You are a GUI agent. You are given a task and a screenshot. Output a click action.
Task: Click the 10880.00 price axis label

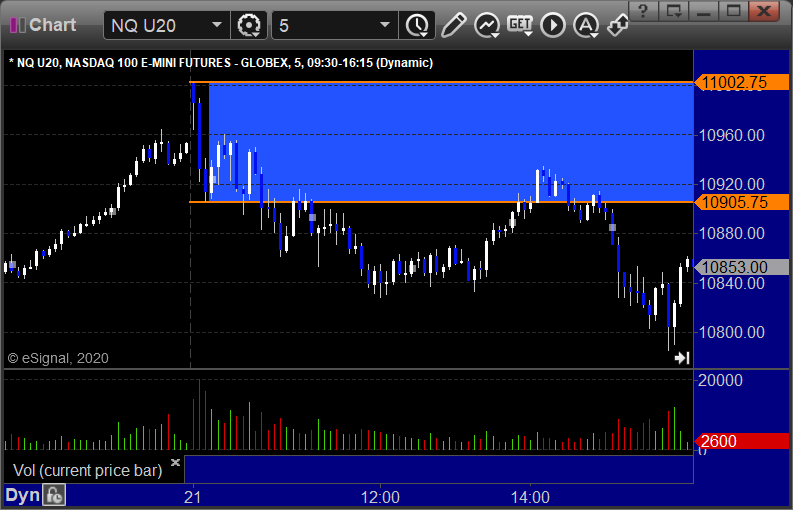tap(732, 233)
